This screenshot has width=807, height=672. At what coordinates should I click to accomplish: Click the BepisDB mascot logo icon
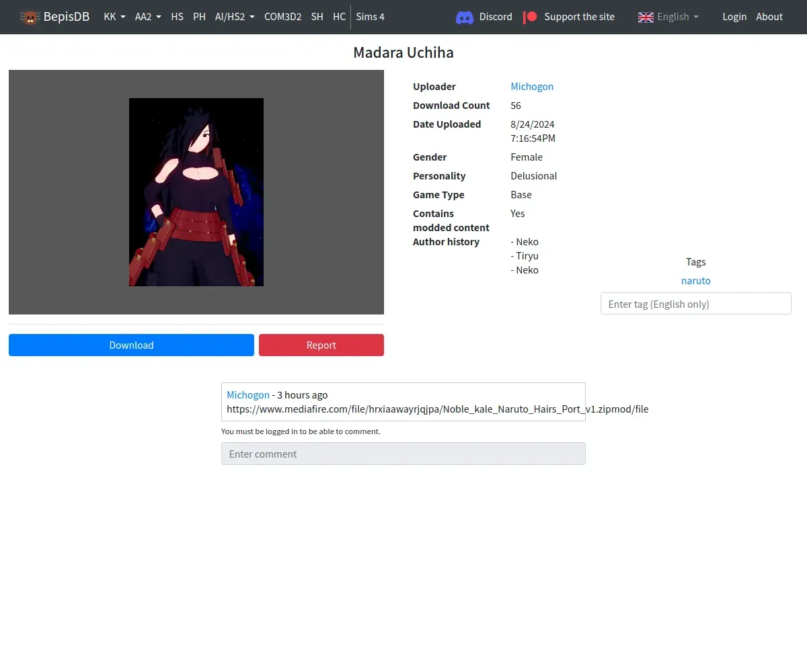tap(30, 17)
